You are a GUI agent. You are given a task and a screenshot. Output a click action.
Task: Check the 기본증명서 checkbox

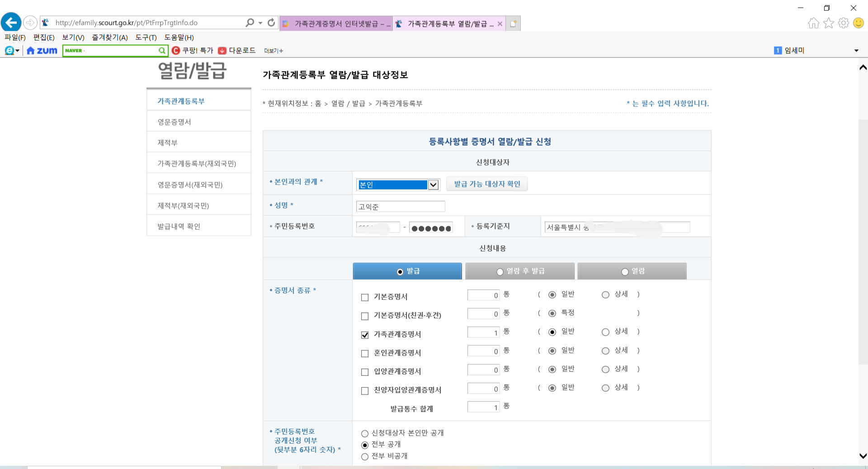[365, 298]
